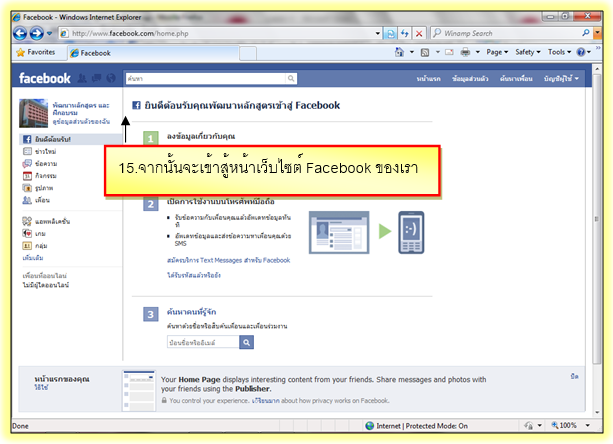Viewport: 613px width, 444px height.
Task: Open the recent pages dropdown beside Forward
Action: point(50,34)
